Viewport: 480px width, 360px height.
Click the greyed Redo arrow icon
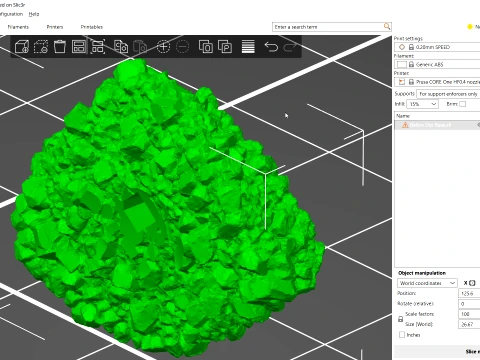[x=290, y=47]
